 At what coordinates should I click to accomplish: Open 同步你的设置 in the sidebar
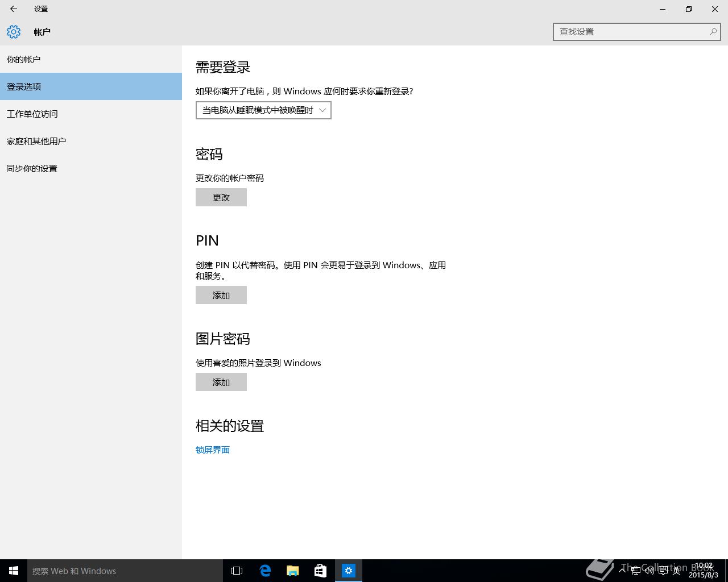click(x=91, y=168)
